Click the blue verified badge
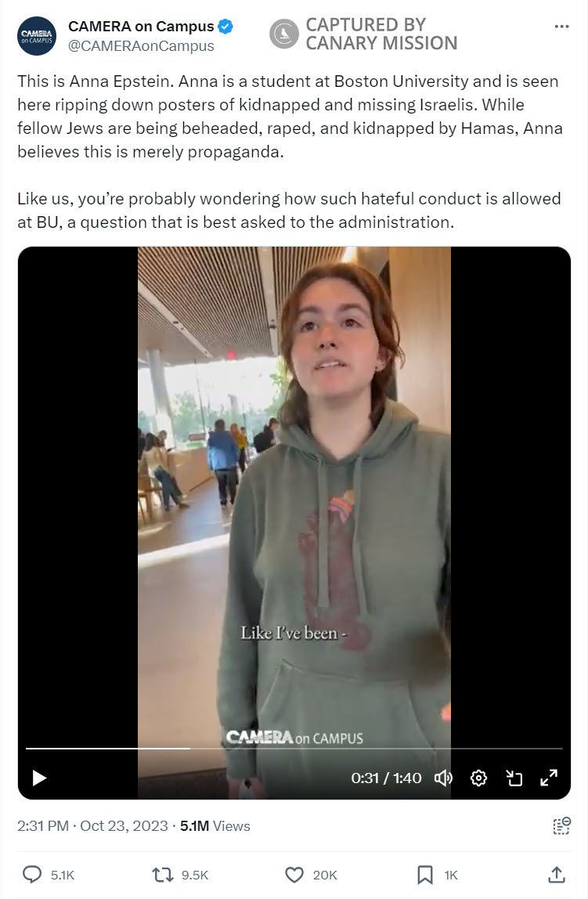 click(225, 27)
